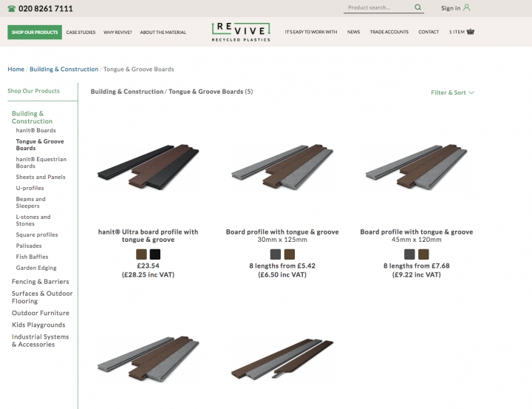Click the phone icon beside the number
The height and width of the screenshot is (409, 532).
click(12, 9)
